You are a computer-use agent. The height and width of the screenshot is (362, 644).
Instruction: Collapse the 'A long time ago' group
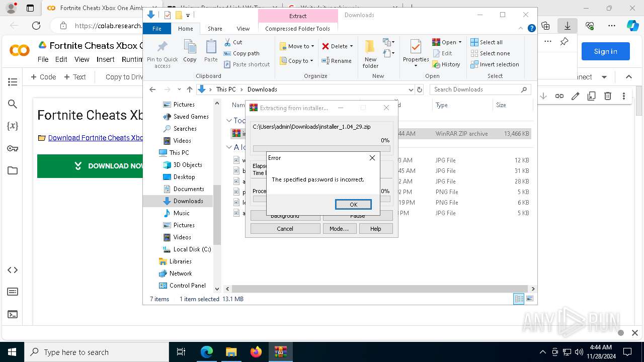pos(229,147)
